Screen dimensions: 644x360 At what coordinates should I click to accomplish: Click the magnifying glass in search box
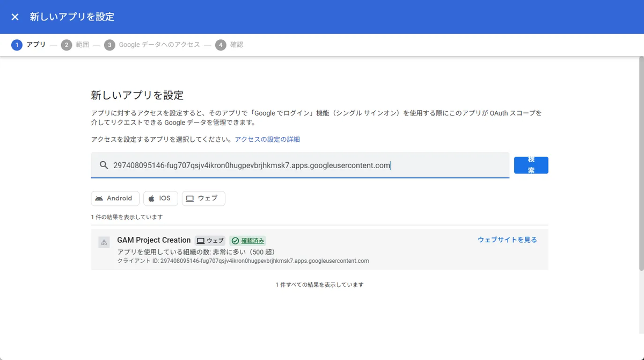pyautogui.click(x=104, y=165)
